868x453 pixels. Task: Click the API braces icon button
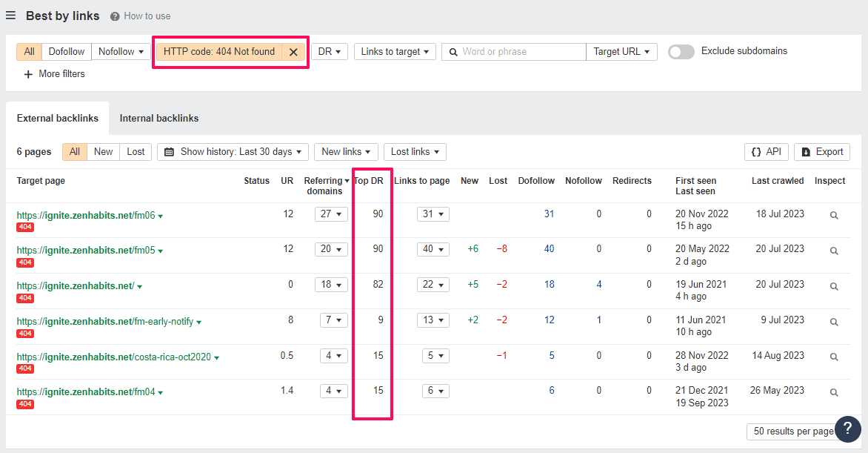point(766,152)
